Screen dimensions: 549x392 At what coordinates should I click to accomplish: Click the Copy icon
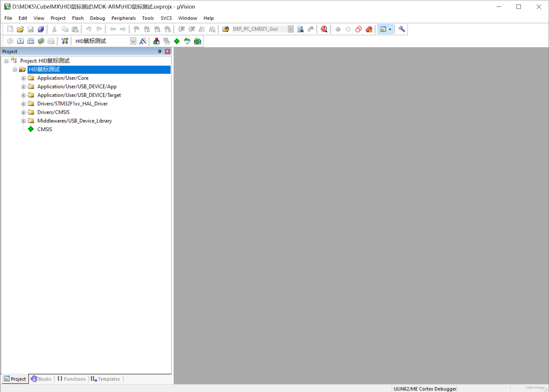[65, 29]
